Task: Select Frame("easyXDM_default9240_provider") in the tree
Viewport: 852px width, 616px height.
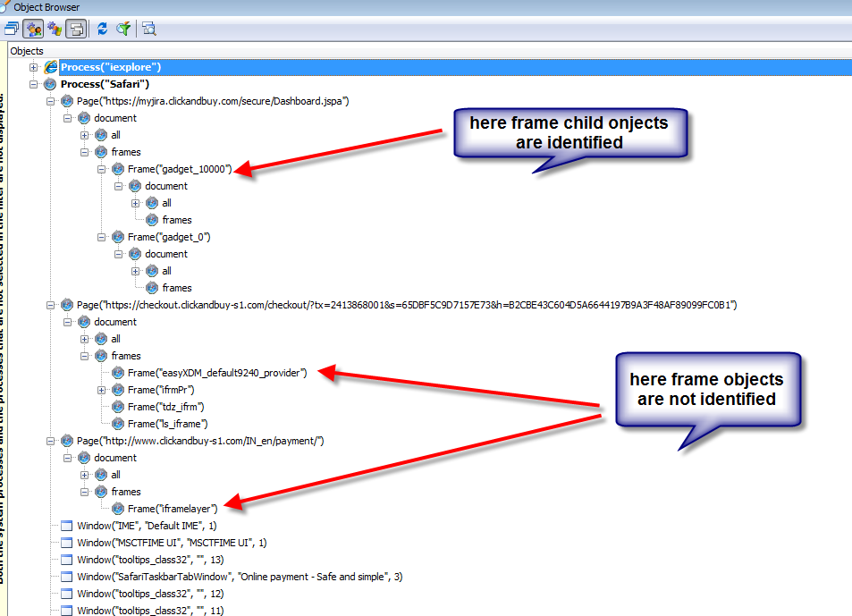Action: pos(217,373)
